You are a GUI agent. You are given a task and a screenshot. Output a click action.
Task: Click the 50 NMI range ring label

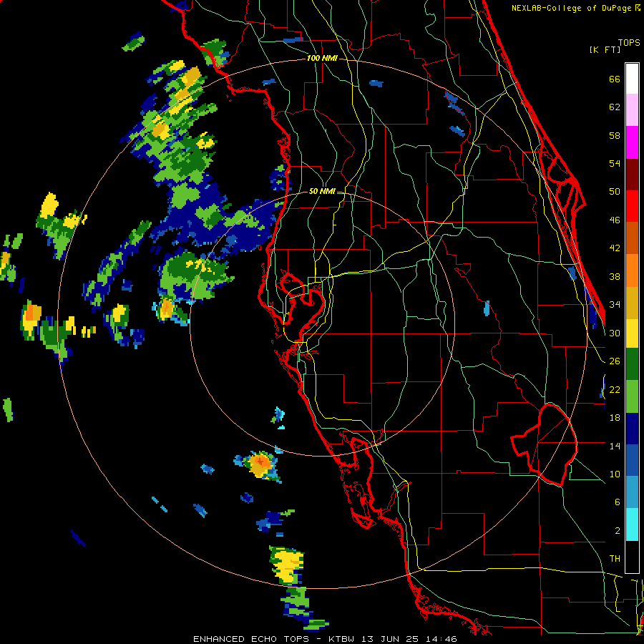click(323, 191)
